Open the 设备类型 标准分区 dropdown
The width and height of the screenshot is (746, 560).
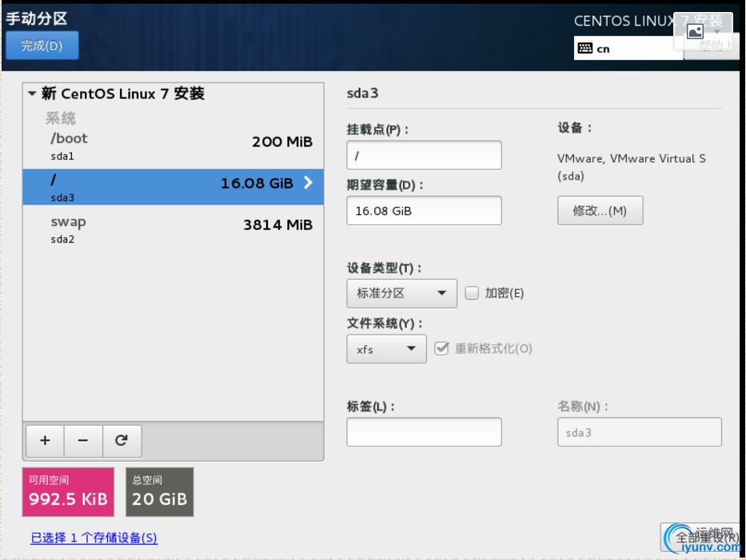tap(401, 293)
